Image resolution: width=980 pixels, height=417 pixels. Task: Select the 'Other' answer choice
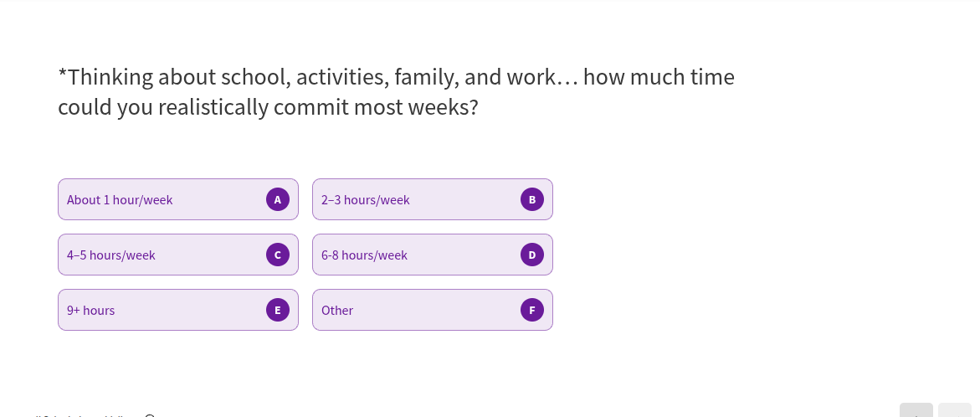[433, 310]
